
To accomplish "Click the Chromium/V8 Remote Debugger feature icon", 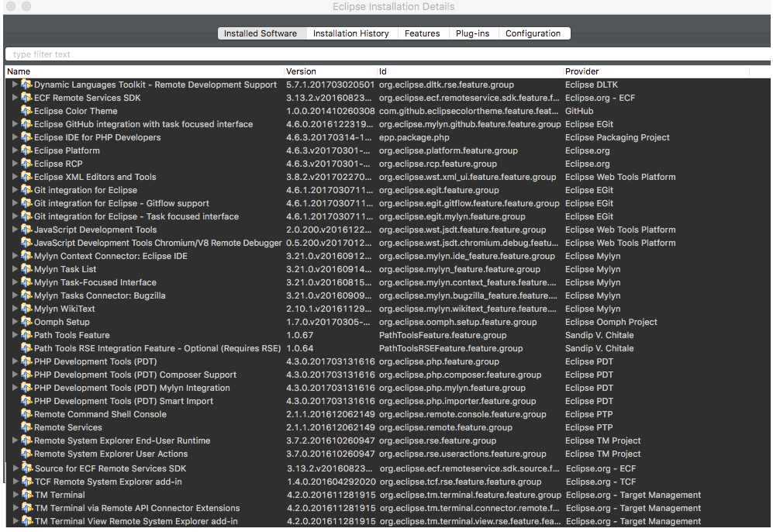I will pos(26,243).
